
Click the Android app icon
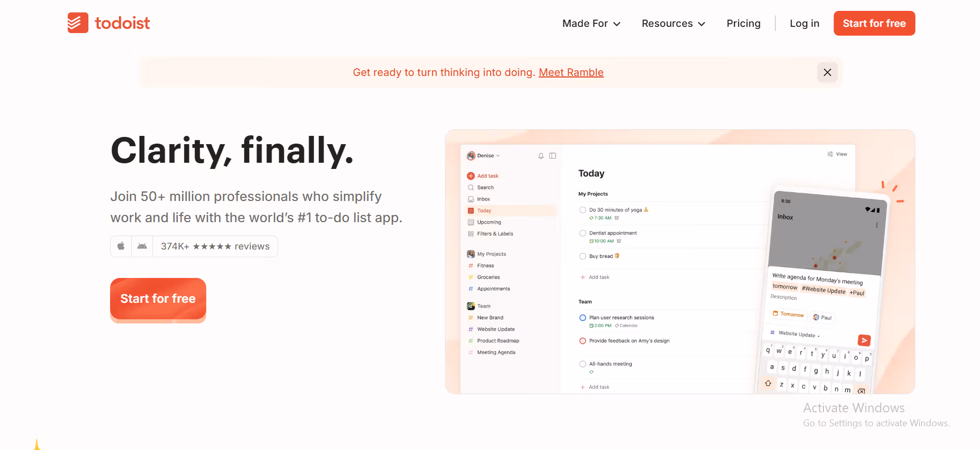[x=142, y=246]
